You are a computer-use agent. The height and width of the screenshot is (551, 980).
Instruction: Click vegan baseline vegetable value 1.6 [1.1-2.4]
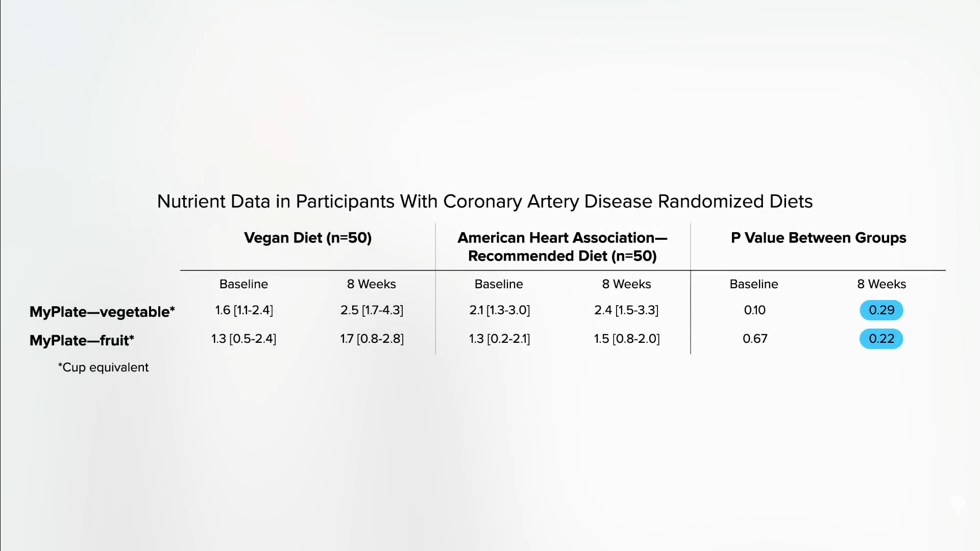(244, 310)
